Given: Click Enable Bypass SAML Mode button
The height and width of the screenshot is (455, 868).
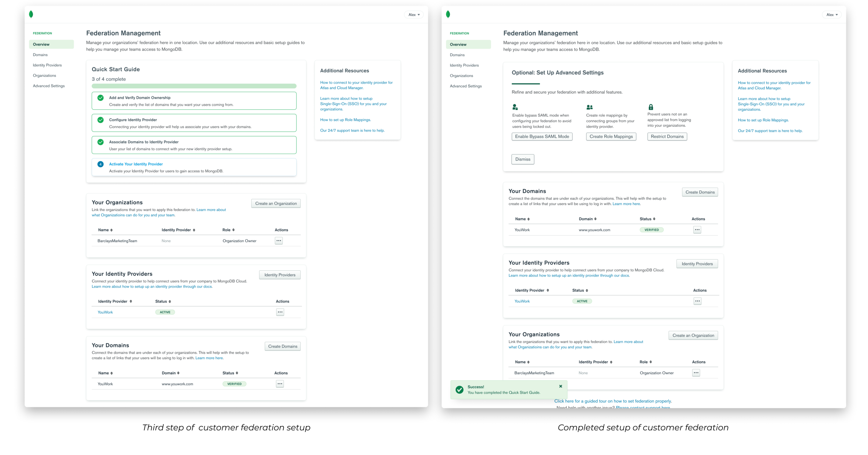Looking at the screenshot, I should coord(542,137).
